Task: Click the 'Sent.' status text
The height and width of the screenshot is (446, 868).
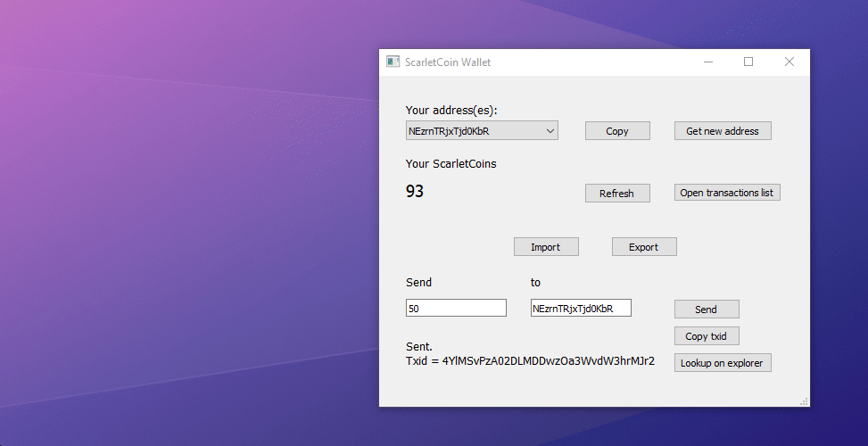Action: 419,347
